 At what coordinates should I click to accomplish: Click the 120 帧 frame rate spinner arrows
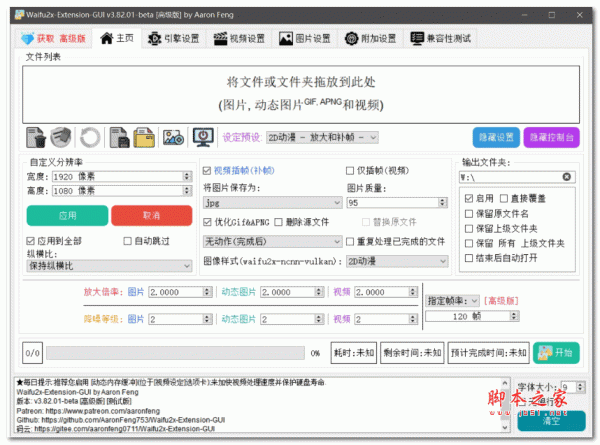(x=514, y=316)
